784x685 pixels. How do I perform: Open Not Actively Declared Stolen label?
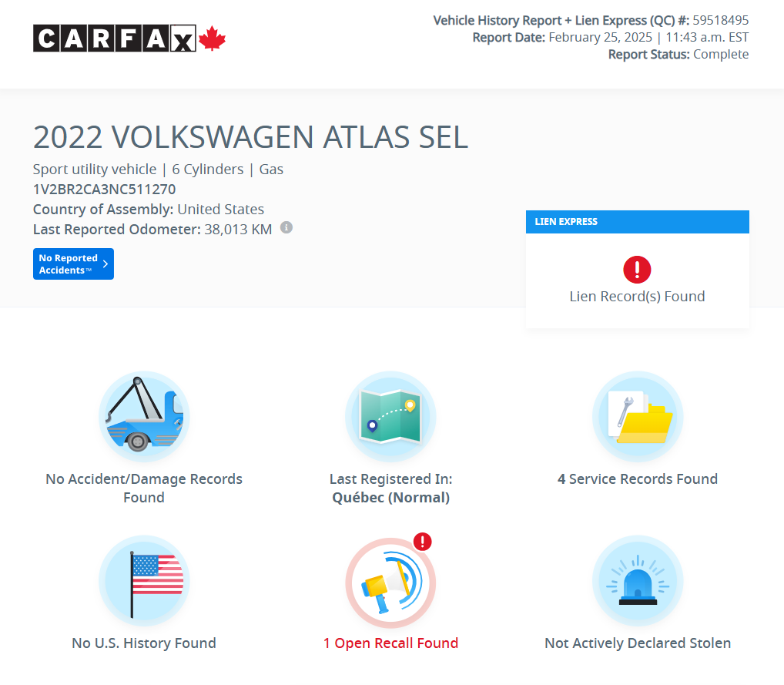coord(638,643)
